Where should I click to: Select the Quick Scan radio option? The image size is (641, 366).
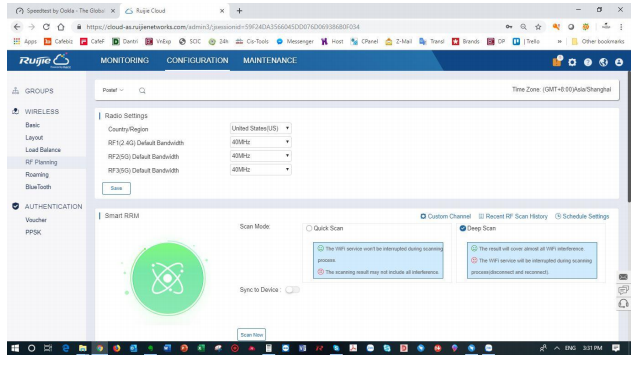click(309, 229)
